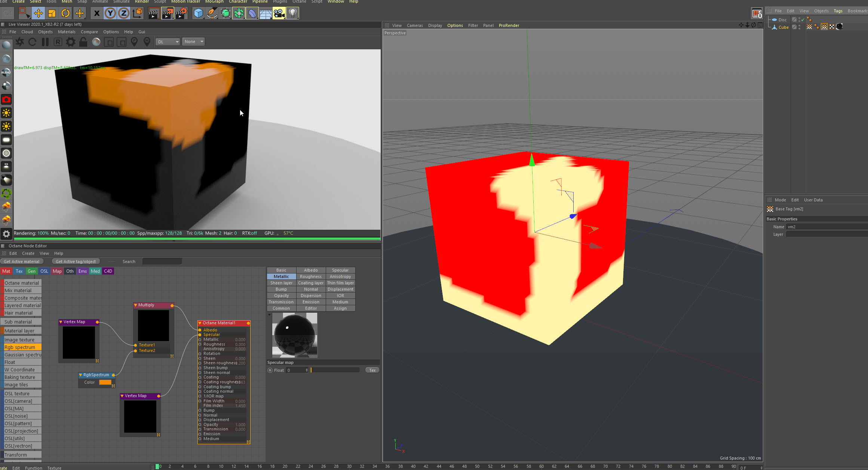Click Get Active material button

pos(22,262)
